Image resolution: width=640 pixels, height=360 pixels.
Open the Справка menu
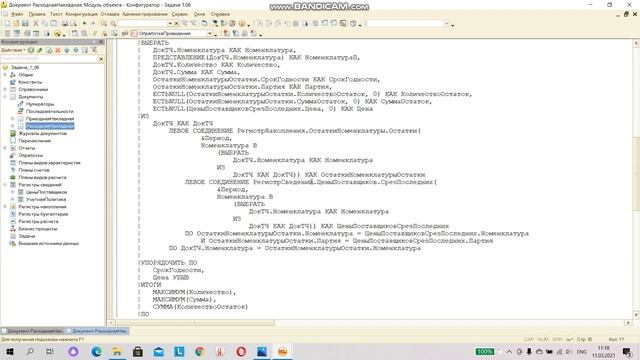220,14
